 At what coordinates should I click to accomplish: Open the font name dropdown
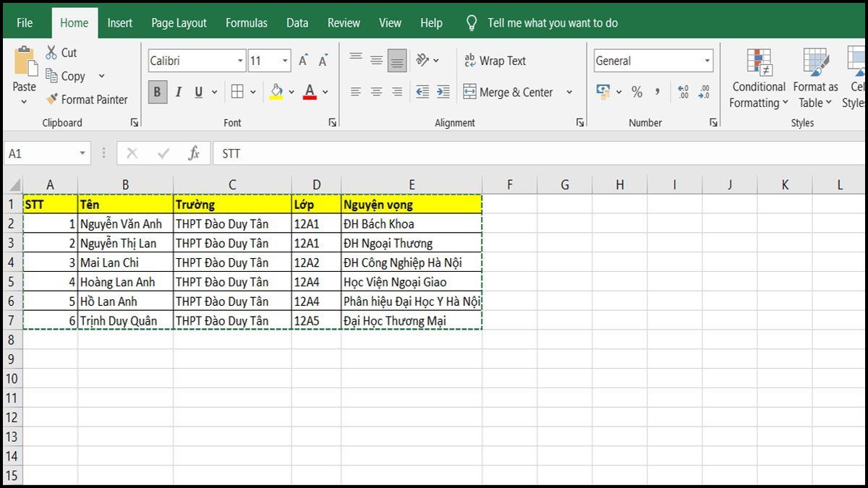tap(240, 61)
